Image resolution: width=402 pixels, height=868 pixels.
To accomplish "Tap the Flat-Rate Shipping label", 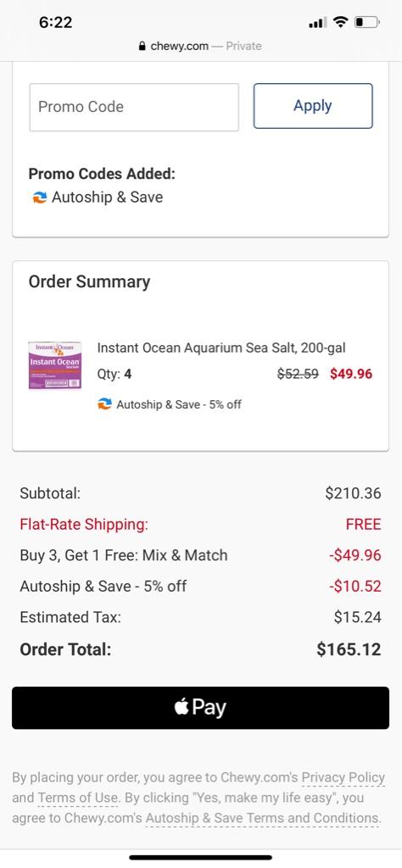I will point(84,524).
